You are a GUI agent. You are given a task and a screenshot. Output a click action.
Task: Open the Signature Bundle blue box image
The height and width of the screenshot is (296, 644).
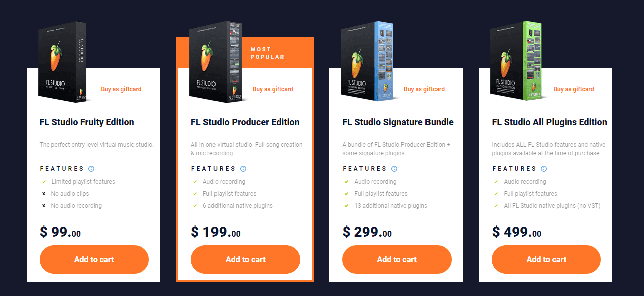pyautogui.click(x=367, y=60)
